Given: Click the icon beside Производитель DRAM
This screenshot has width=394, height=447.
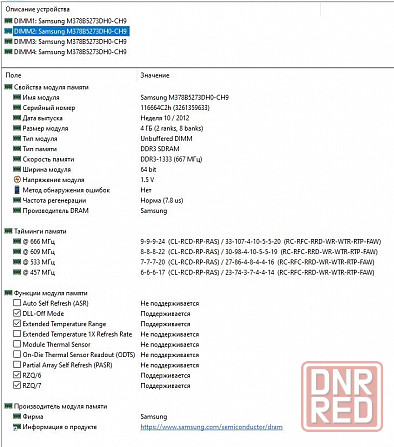Looking at the screenshot, I should 17,211.
